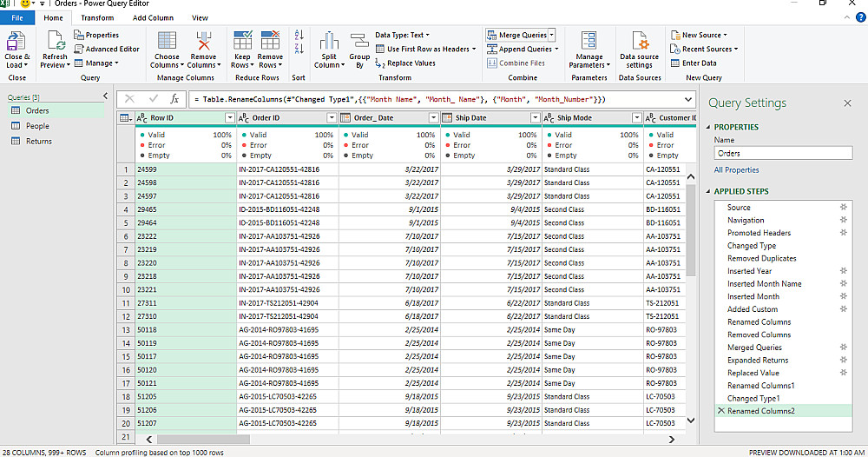Viewport: 868px width, 457px height.
Task: Click the formula bar checkmark to confirm
Action: (153, 99)
